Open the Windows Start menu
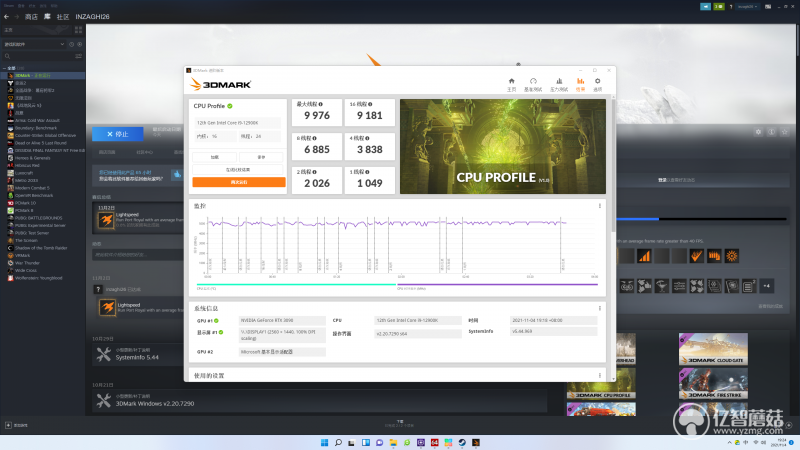 point(324,442)
